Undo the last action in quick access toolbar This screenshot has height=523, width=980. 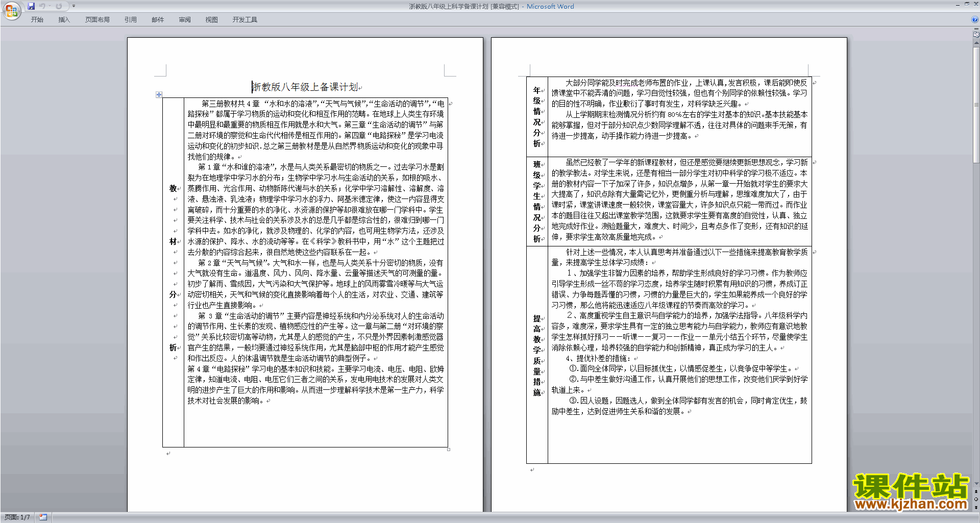(x=42, y=6)
